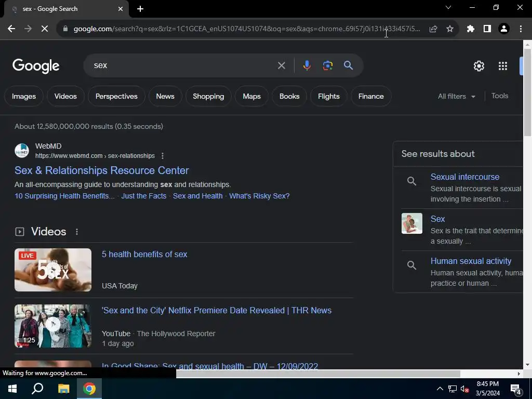Click the Chrome taskbar icon
The width and height of the screenshot is (532, 399).
coord(89,389)
